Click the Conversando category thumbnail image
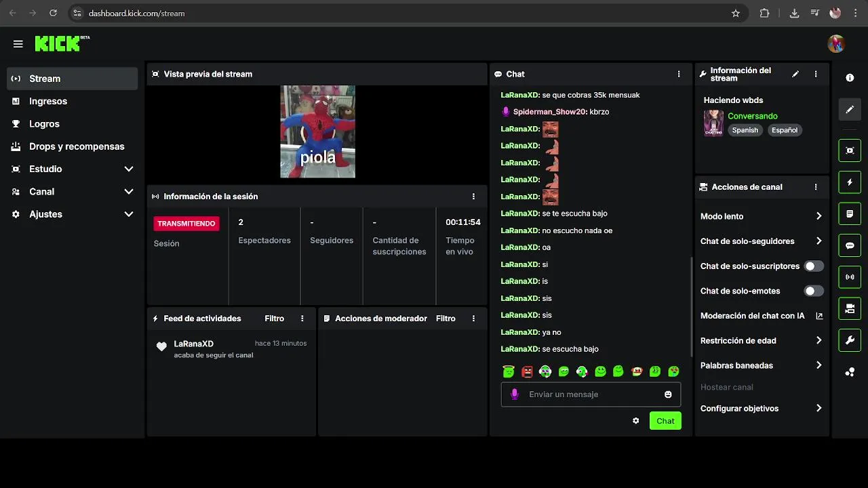Image resolution: width=868 pixels, height=488 pixels. click(x=713, y=123)
